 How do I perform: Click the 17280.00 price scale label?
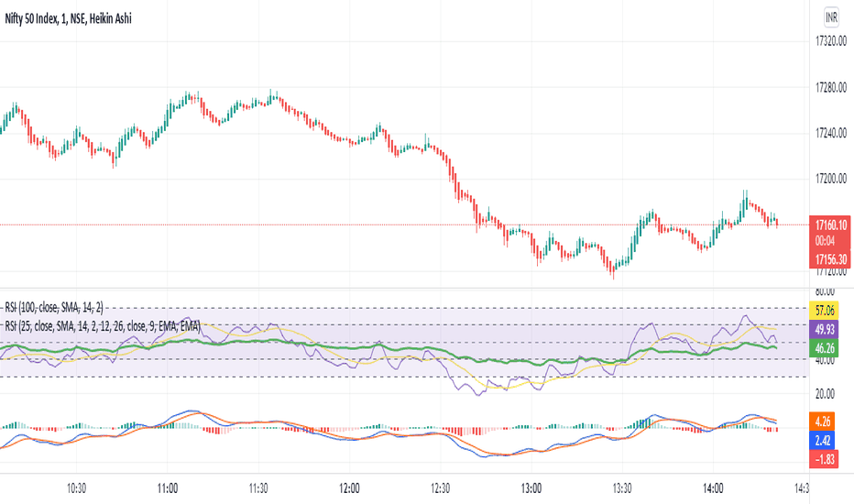point(830,87)
